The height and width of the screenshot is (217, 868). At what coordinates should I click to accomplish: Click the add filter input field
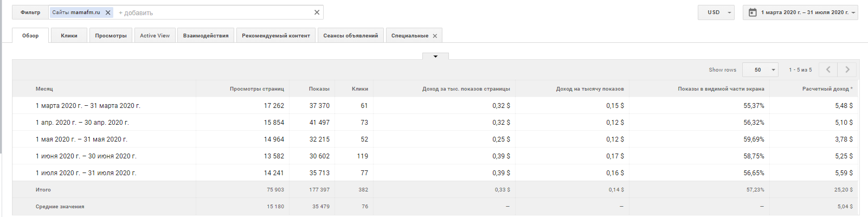click(x=211, y=12)
